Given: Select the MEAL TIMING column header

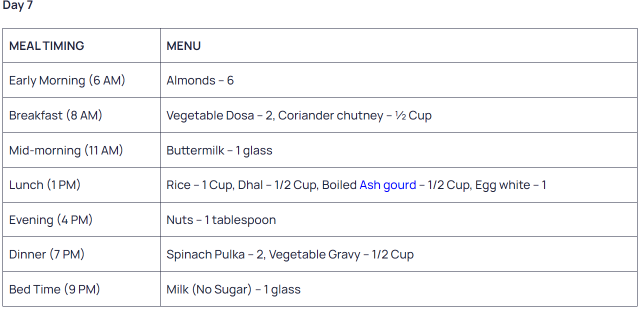Looking at the screenshot, I should pyautogui.click(x=81, y=45).
